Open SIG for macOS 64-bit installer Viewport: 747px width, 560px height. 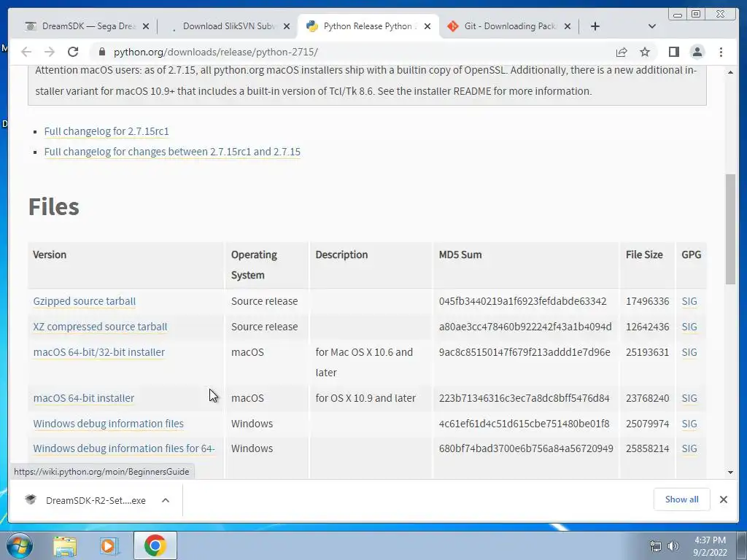click(x=689, y=397)
